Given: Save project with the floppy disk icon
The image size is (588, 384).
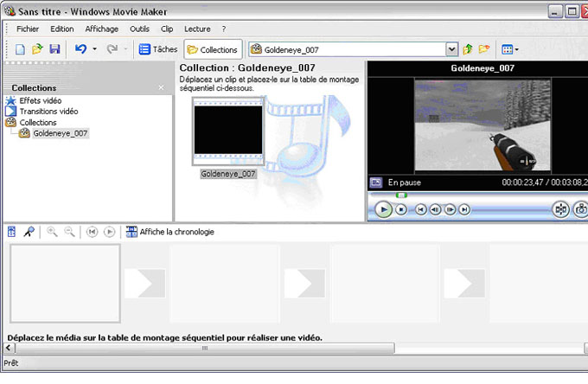Looking at the screenshot, I should click(x=54, y=49).
